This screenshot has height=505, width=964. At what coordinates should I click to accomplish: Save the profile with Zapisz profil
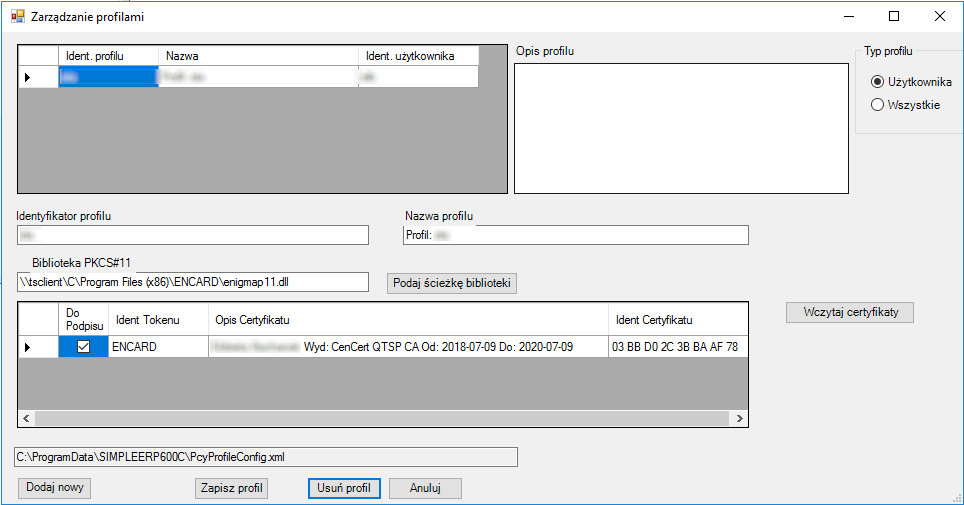(232, 488)
